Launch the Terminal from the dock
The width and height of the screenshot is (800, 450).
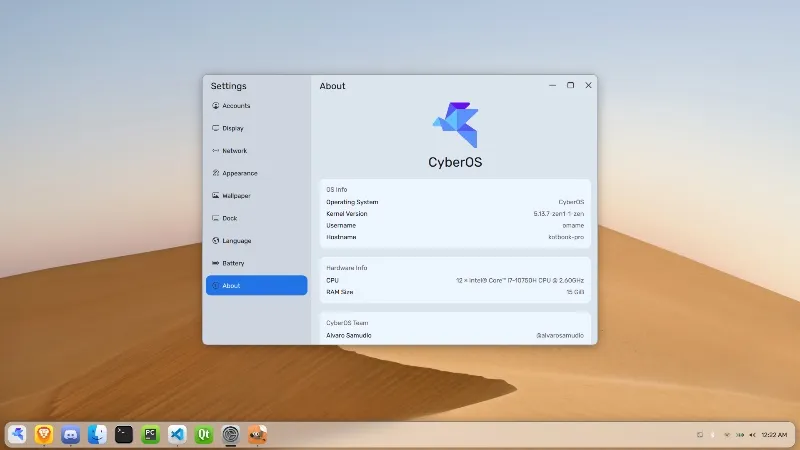tap(124, 434)
